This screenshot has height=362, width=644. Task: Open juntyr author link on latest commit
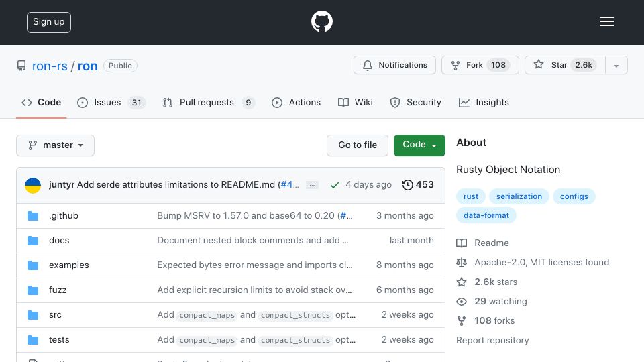[x=62, y=185]
